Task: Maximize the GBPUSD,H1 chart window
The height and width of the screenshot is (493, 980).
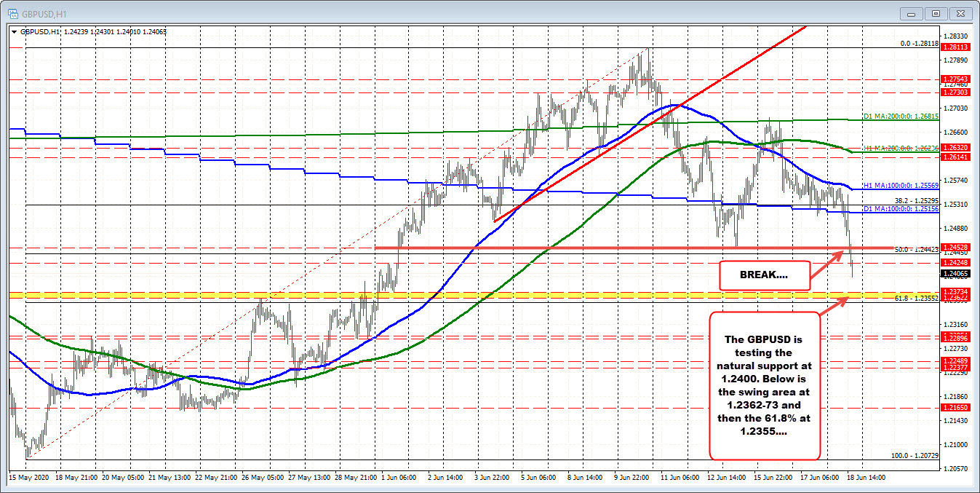Action: click(x=936, y=12)
